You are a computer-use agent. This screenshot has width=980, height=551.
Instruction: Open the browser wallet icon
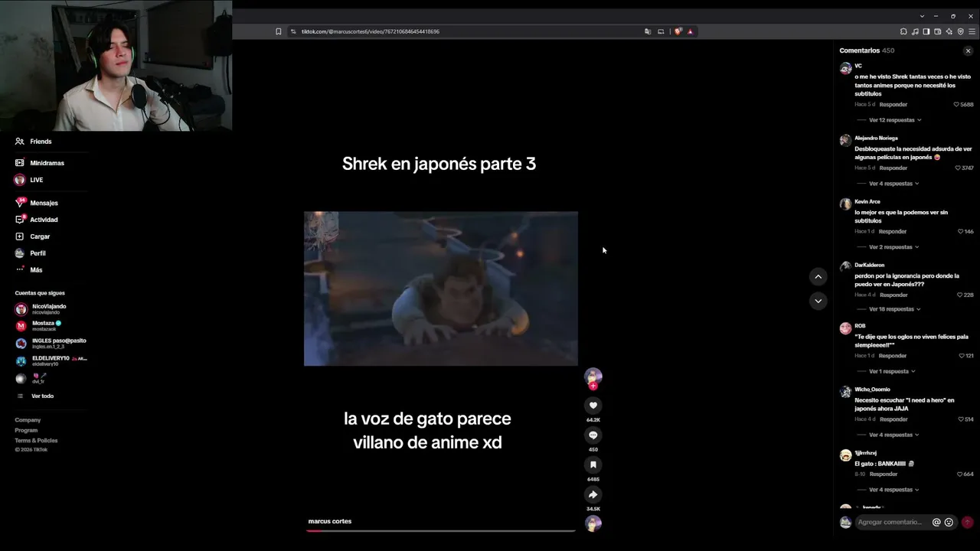[938, 31]
